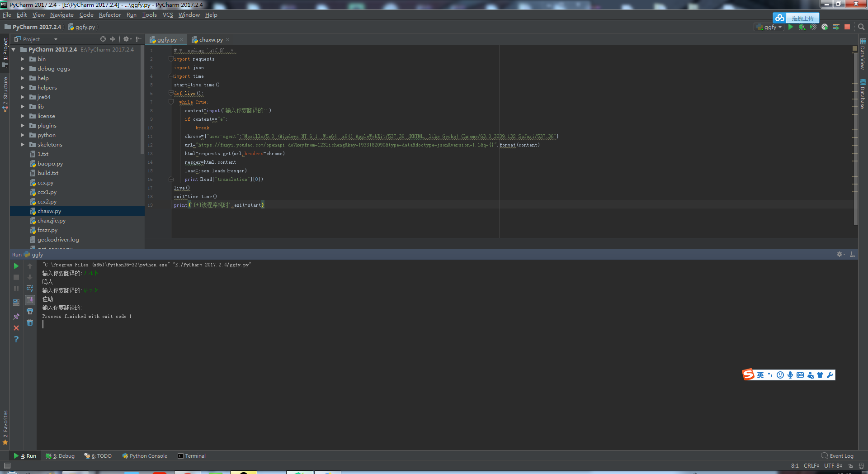Print the console output

[x=30, y=311]
